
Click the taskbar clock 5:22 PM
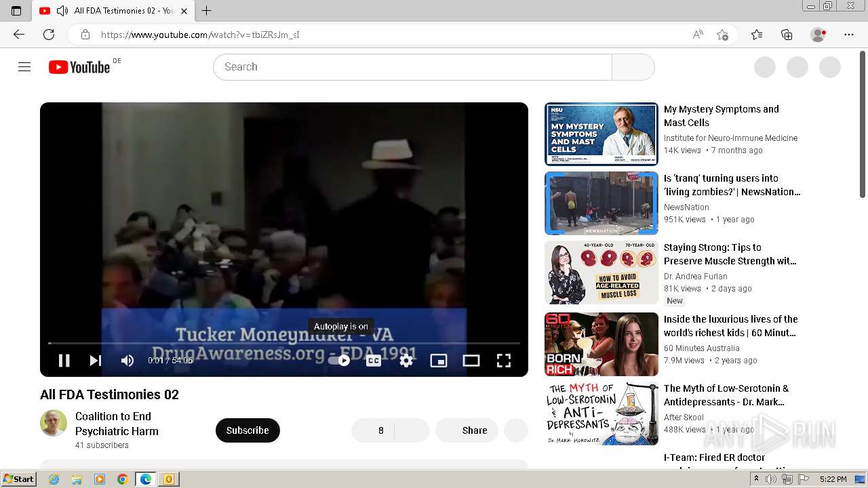833,479
